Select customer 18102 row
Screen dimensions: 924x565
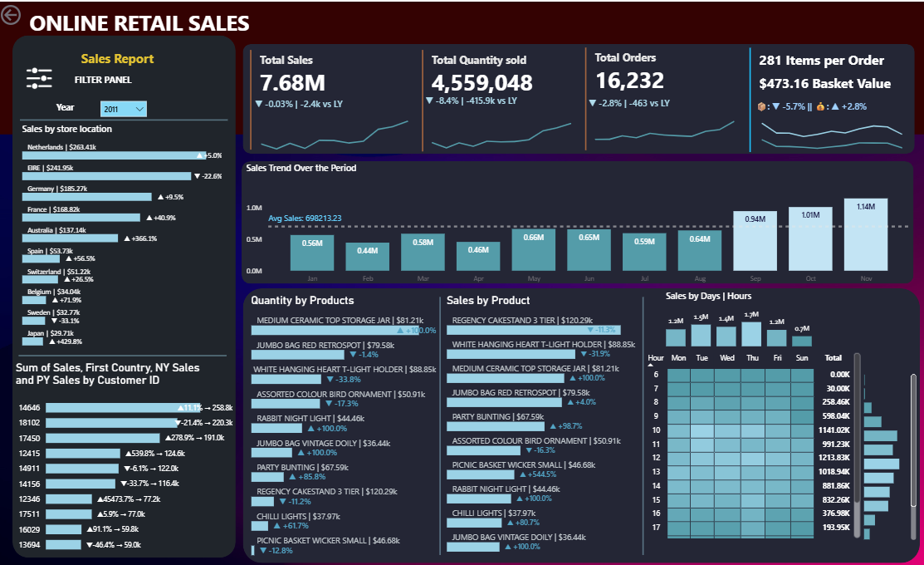125,423
